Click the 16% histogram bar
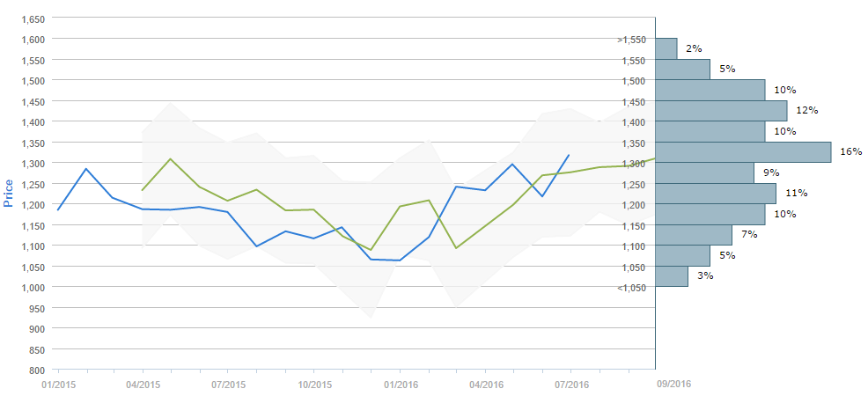 (744, 152)
